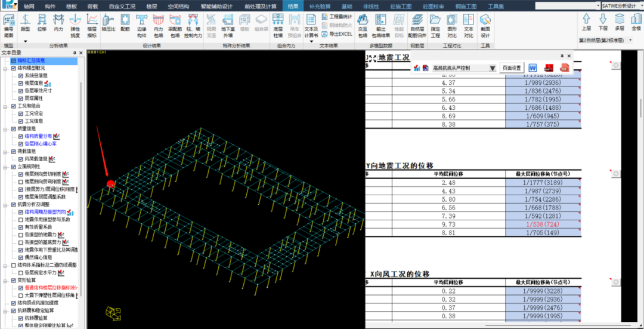Collapse the 立面规则性 tree node
Viewport: 644px width, 329px height.
pos(6,167)
